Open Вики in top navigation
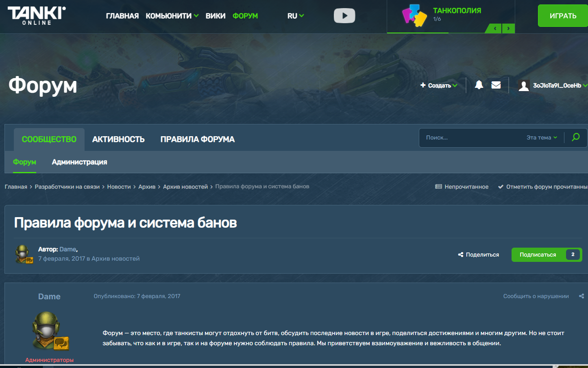Viewport: 588px width, 368px height. click(216, 16)
